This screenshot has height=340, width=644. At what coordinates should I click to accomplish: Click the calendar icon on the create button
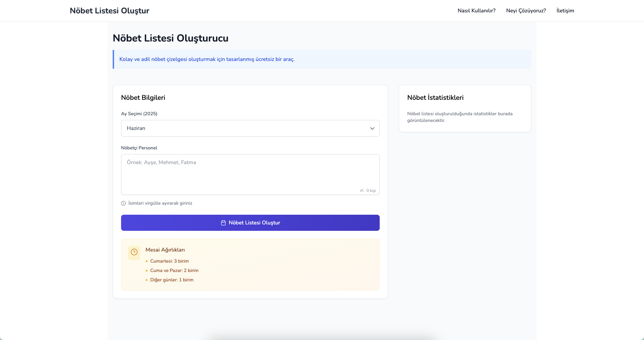point(223,223)
